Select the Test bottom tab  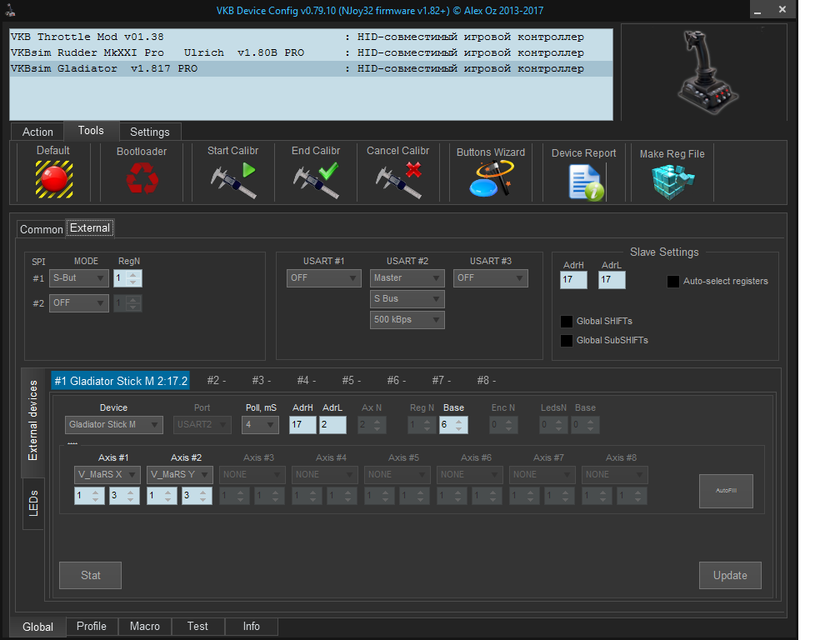click(x=197, y=626)
